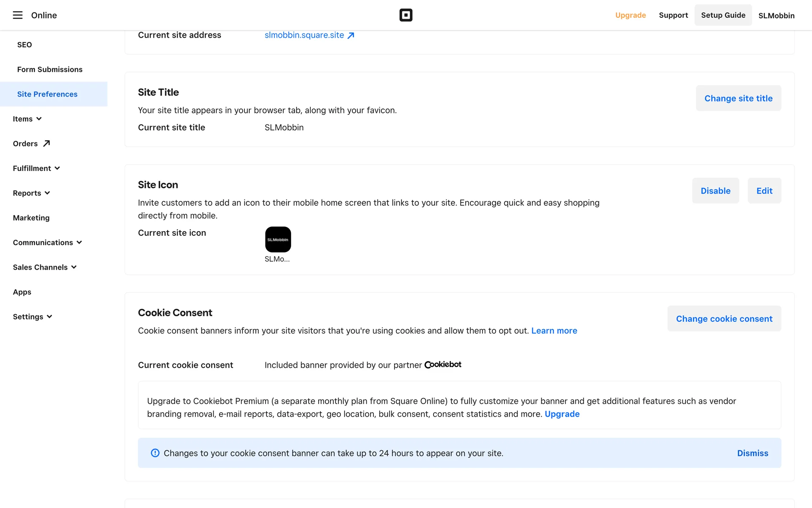812x508 pixels.
Task: Go to Form Submissions page
Action: coord(50,69)
